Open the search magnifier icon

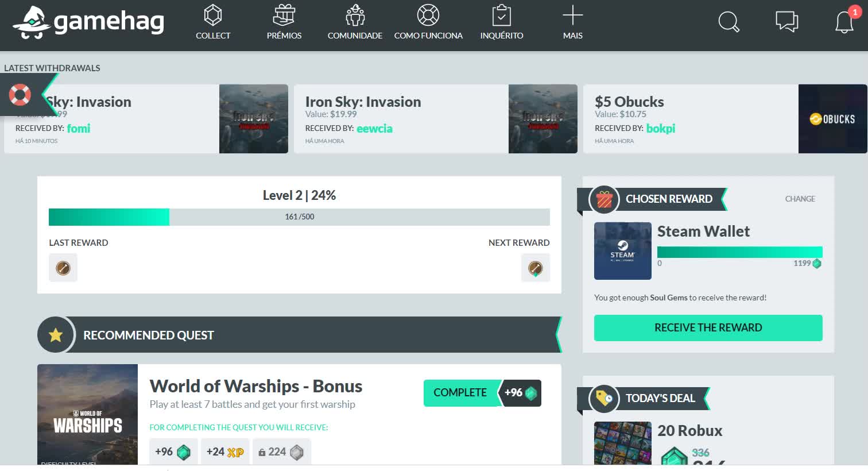[x=729, y=22]
